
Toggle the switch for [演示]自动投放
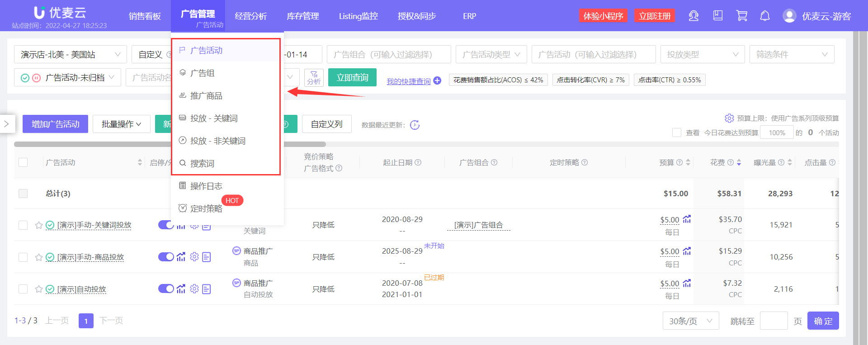point(166,288)
